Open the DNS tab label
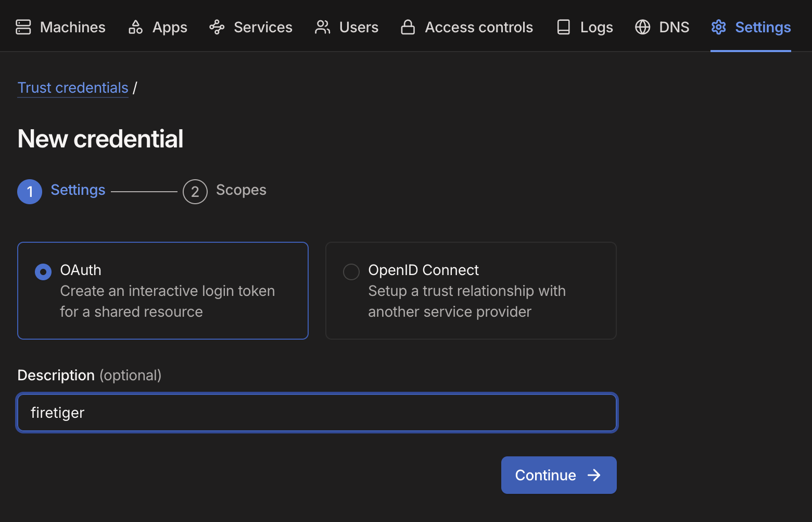The image size is (812, 522). (x=674, y=27)
